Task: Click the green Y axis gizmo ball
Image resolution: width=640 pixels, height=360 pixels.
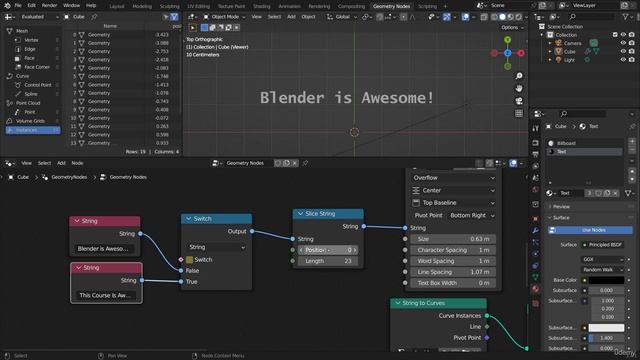Action: [507, 40]
